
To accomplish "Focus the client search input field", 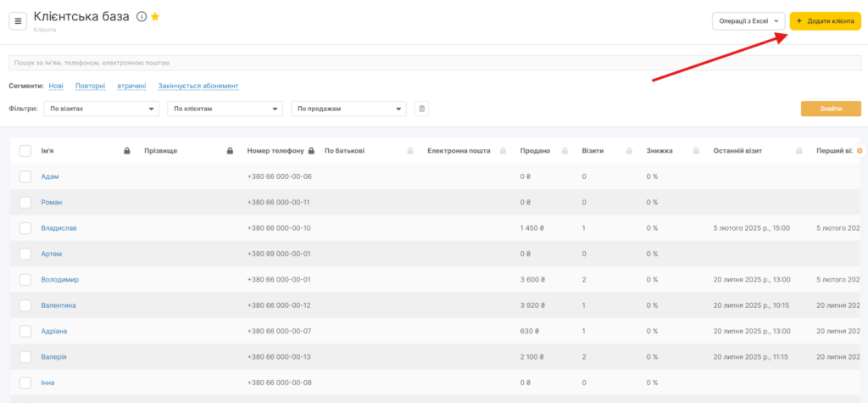I will (432, 63).
